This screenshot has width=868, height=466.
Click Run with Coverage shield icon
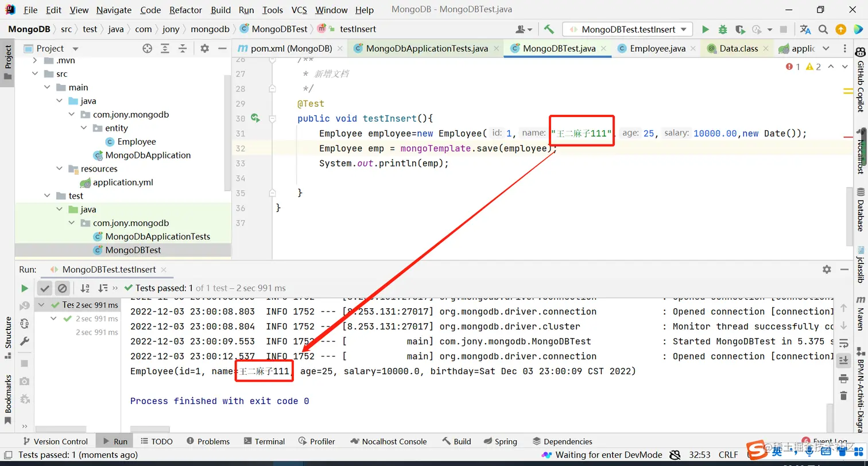(x=740, y=29)
